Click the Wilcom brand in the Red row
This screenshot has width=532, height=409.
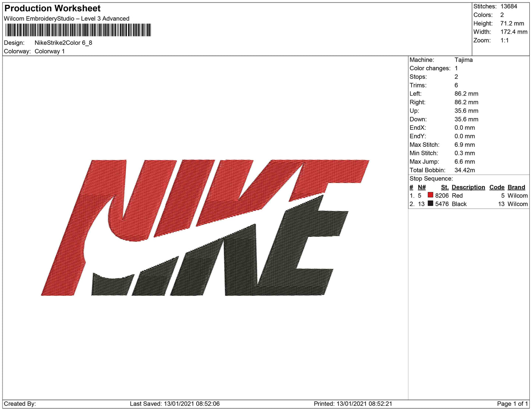click(x=517, y=195)
